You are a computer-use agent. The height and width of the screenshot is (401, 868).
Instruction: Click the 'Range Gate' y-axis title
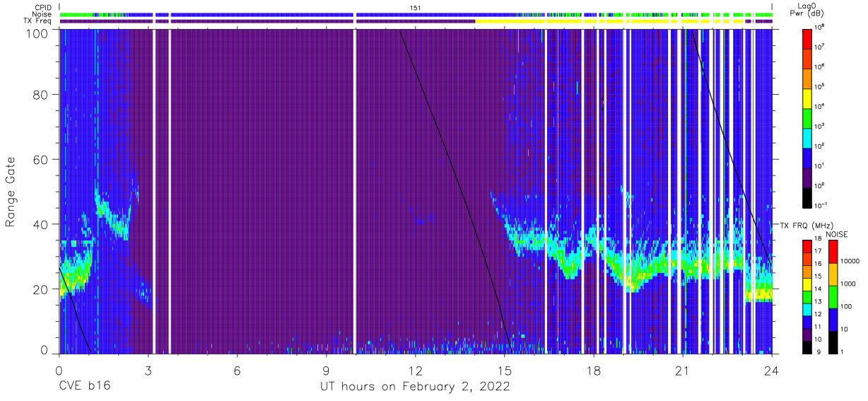point(11,192)
